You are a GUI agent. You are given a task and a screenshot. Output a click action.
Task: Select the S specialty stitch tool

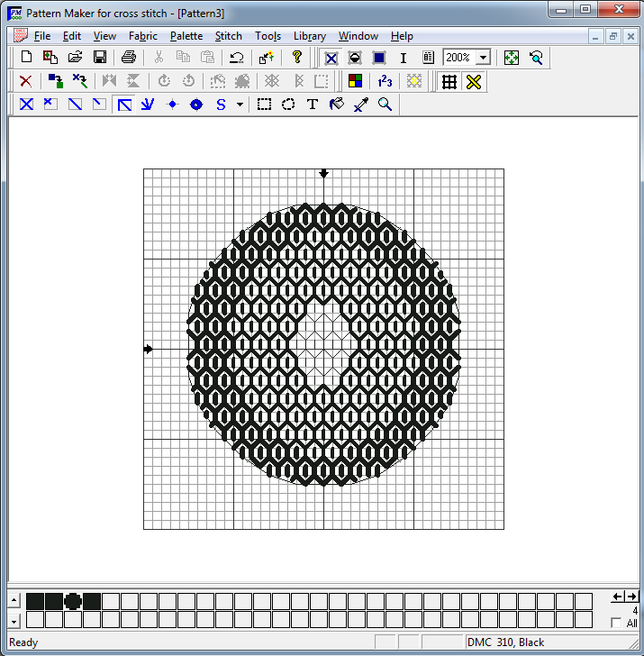click(221, 105)
